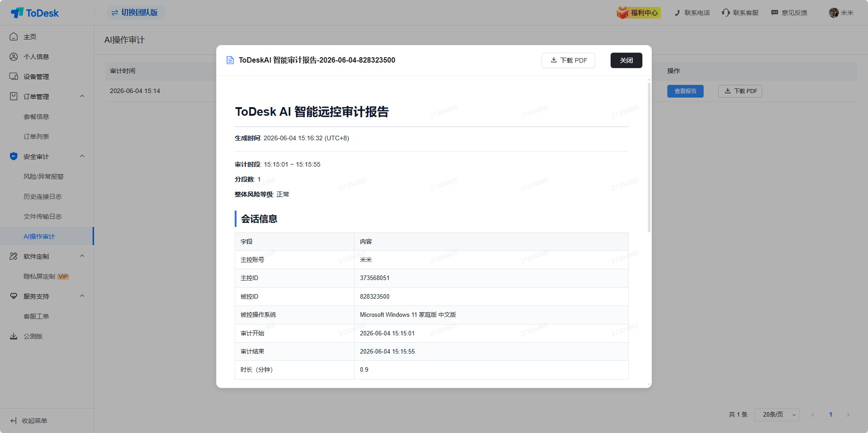
Task: Select 历史连接日志 in the sidebar
Action: click(x=43, y=197)
